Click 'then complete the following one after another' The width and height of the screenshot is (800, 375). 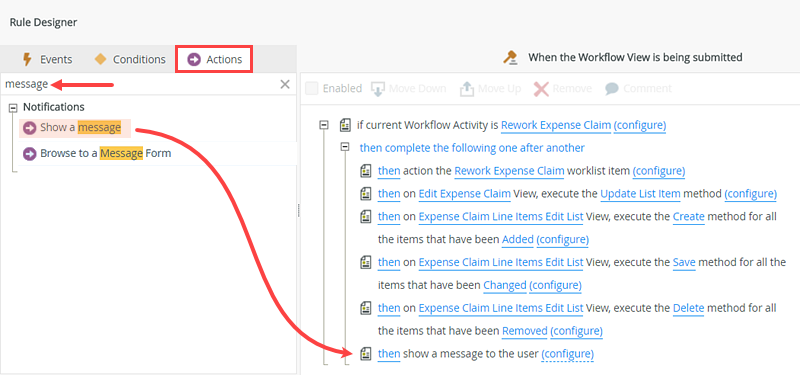click(x=472, y=148)
